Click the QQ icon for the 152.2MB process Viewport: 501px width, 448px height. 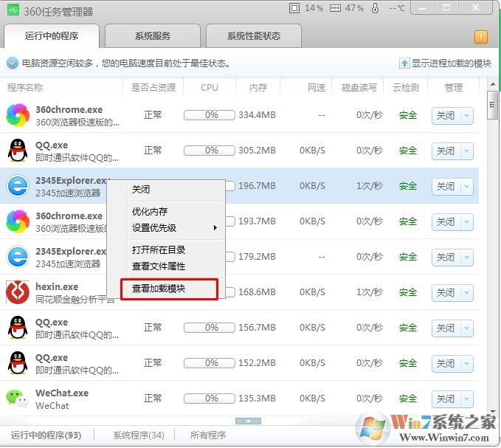click(x=18, y=363)
